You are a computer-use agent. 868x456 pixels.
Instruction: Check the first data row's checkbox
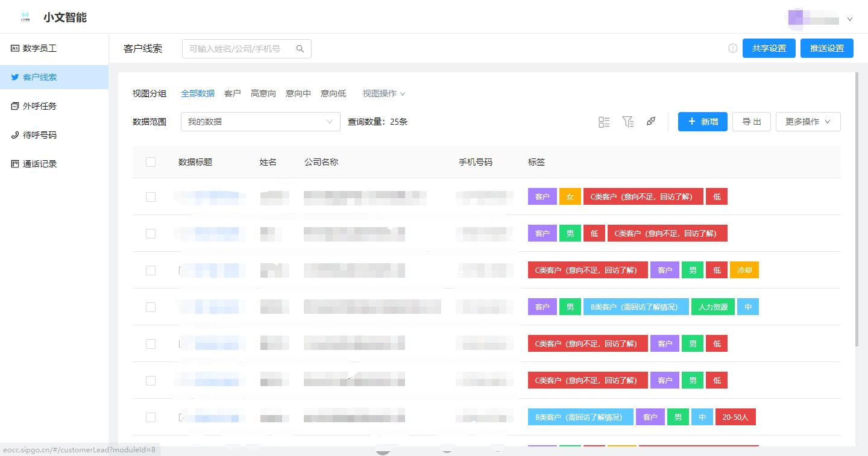[x=151, y=196]
